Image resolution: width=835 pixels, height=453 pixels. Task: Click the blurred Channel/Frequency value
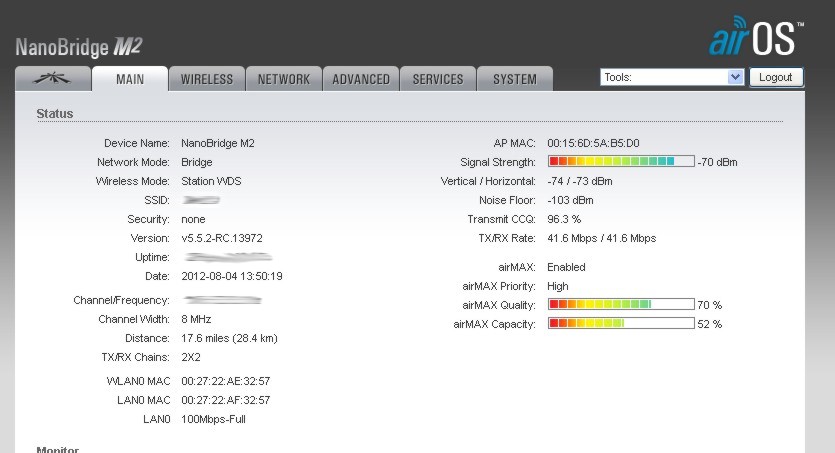point(223,300)
